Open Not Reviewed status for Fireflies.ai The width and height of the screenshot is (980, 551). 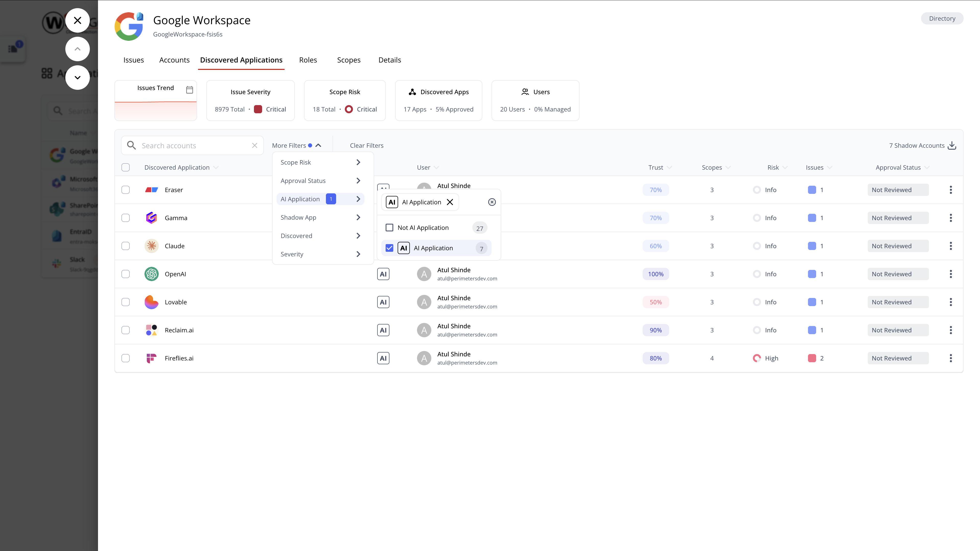click(898, 358)
